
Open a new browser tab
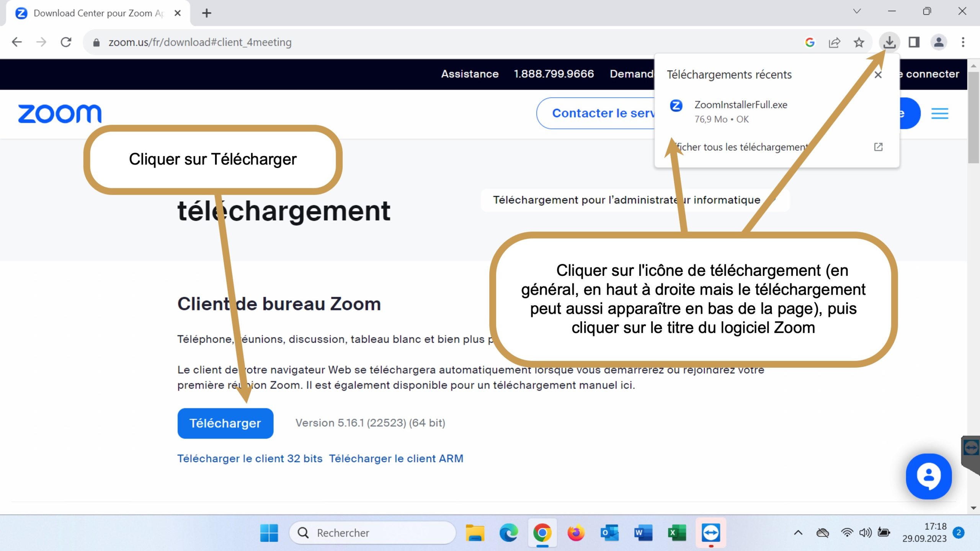tap(207, 13)
